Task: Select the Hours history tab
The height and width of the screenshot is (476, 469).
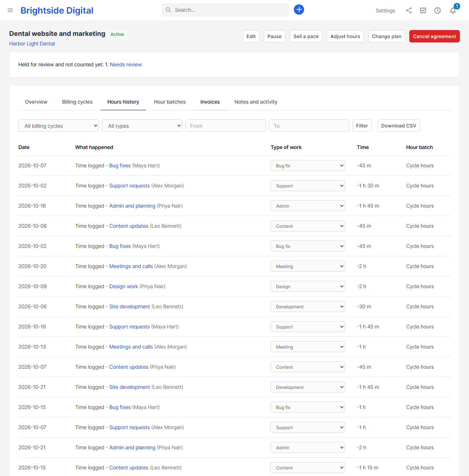Action: pos(123,102)
